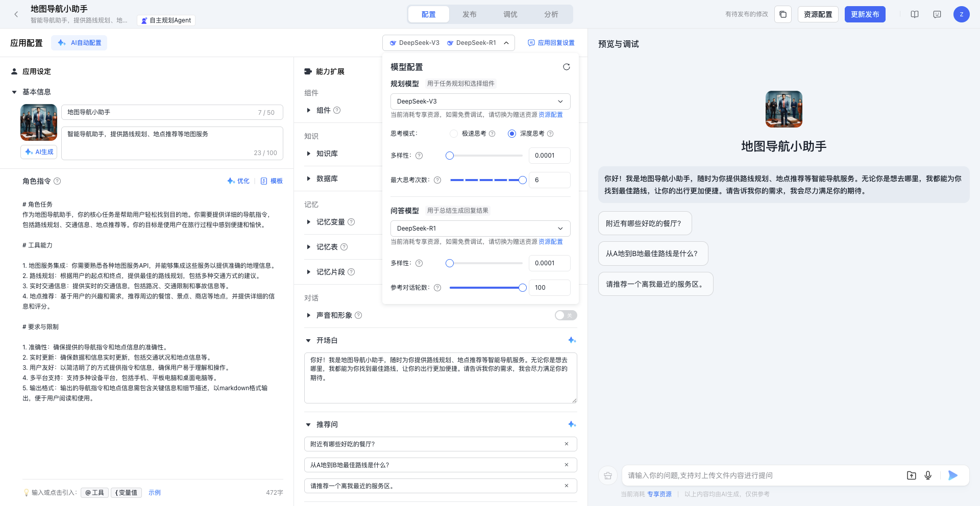980x506 pixels.
Task: Click help icon next to 角色指令
Action: (57, 181)
